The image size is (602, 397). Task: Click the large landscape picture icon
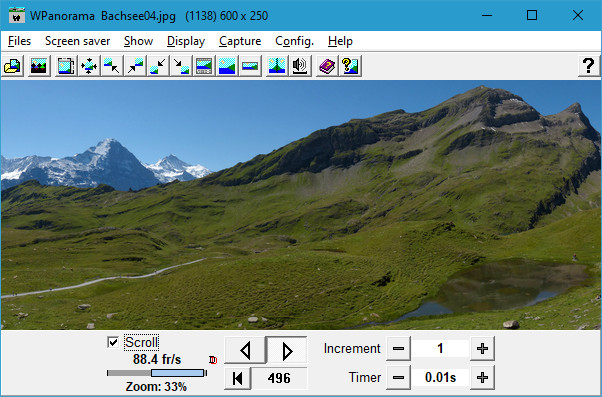(227, 66)
